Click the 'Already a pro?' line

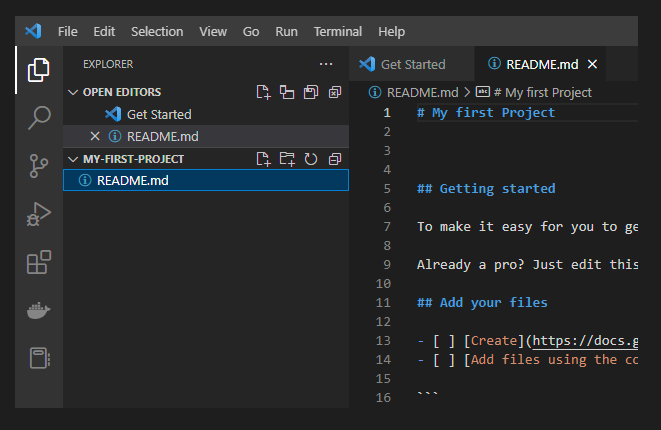[527, 265]
